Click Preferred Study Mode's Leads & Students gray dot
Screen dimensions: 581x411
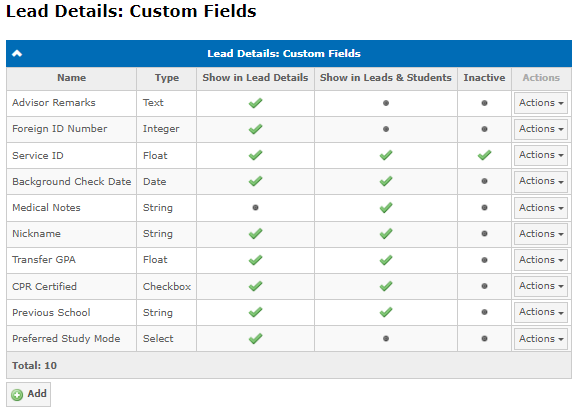(386, 338)
